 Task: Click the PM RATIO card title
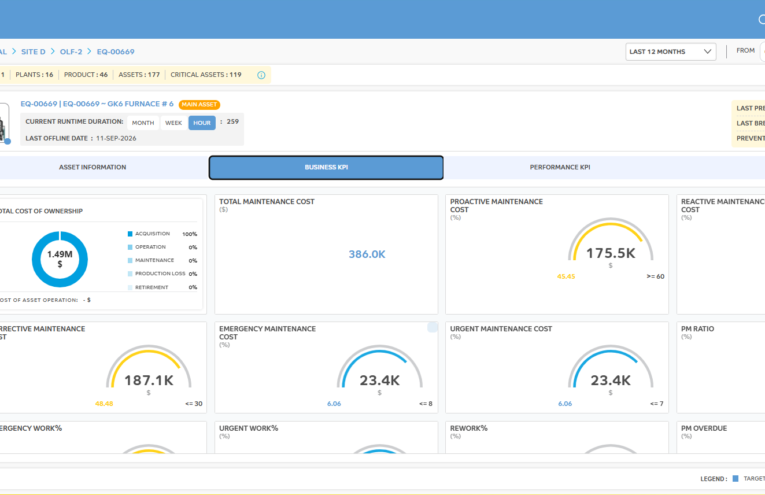(x=698, y=329)
